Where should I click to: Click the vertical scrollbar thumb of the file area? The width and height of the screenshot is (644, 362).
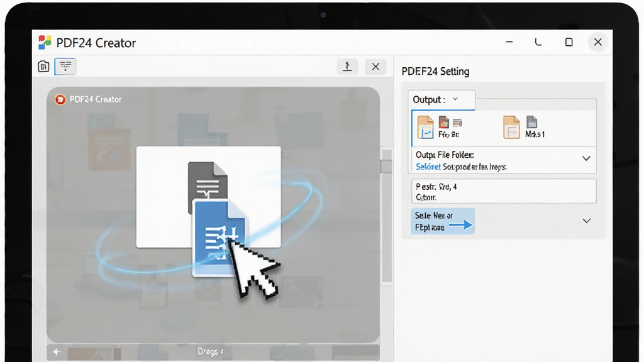pos(386,166)
